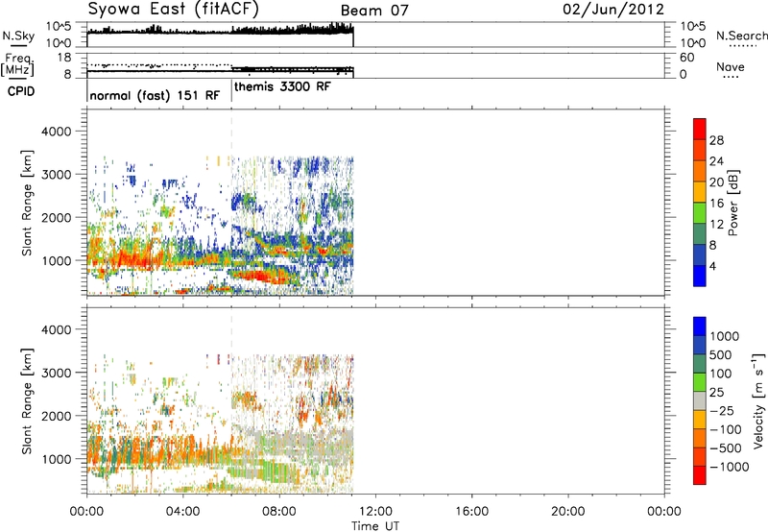Screen dimensions: 768x532
Task: Click the '4000' tick on power panel
Action: point(56,131)
